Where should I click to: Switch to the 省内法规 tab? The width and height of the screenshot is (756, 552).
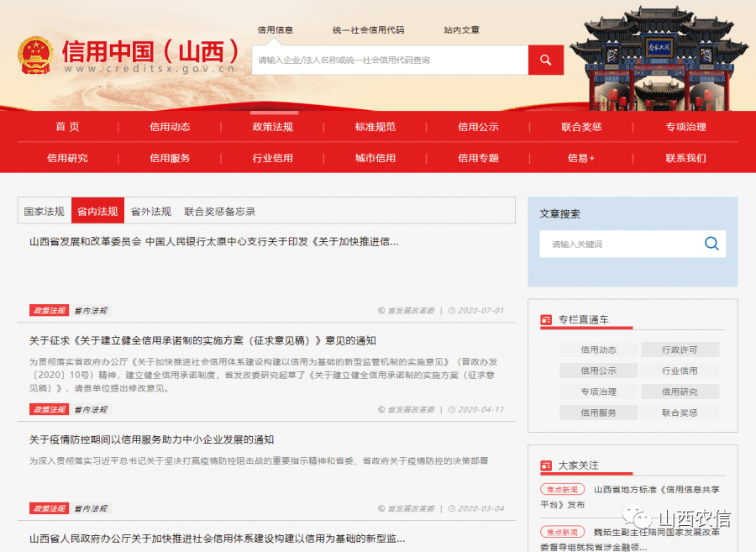coord(98,211)
